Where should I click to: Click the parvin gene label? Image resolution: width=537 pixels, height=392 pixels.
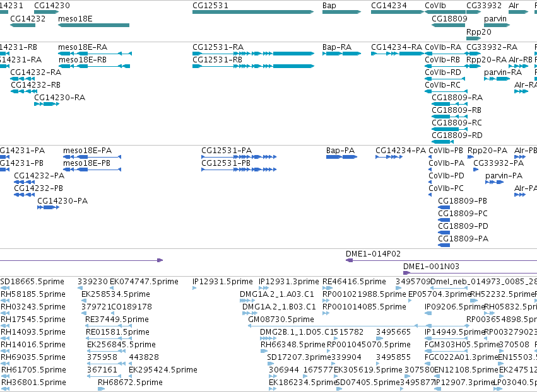pos(495,18)
